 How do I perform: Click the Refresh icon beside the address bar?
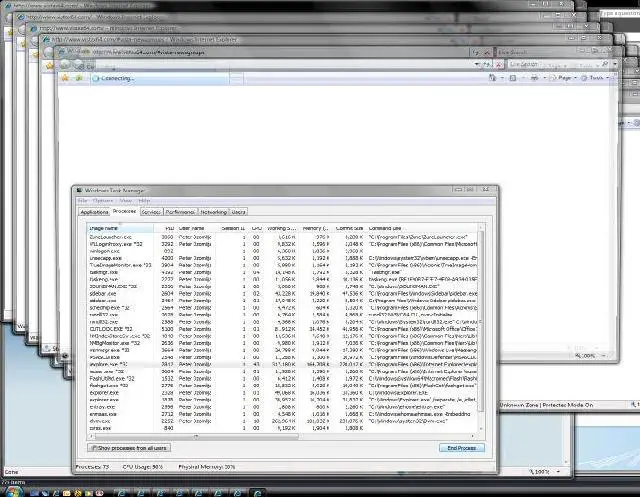487,64
